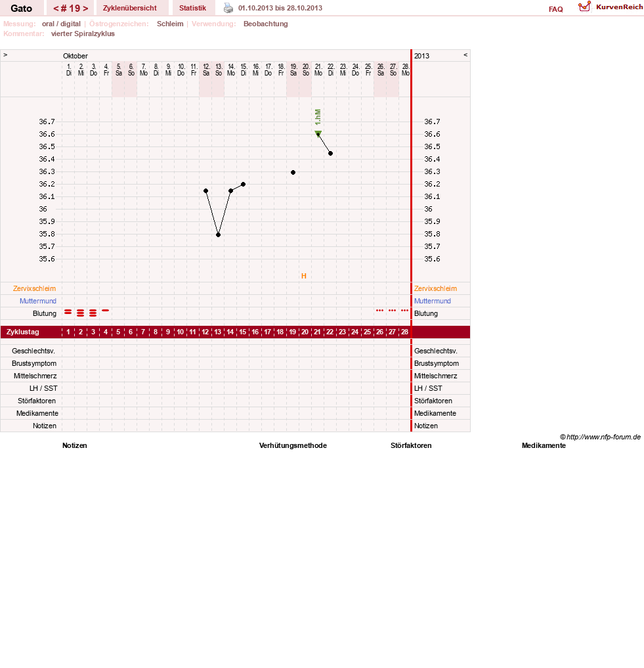Image resolution: width=644 pixels, height=668 pixels.
Task: Click the Verhütungsmethode heading
Action: pos(293,445)
